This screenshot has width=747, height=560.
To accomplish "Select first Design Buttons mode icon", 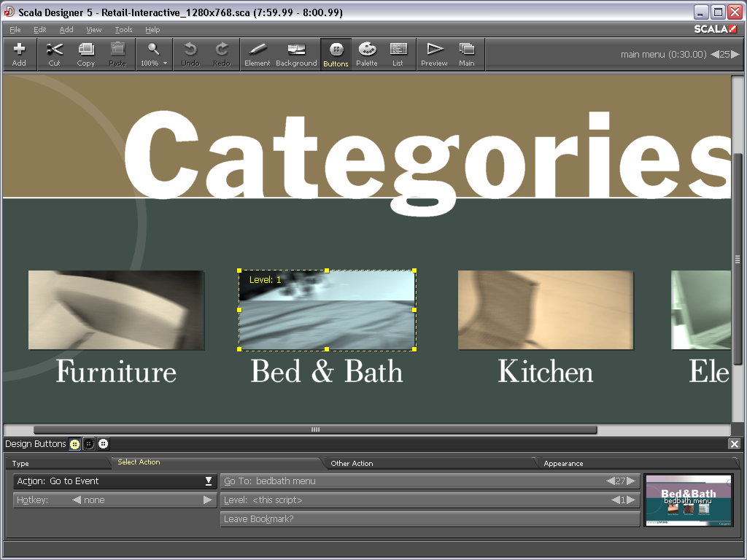I will tap(74, 444).
